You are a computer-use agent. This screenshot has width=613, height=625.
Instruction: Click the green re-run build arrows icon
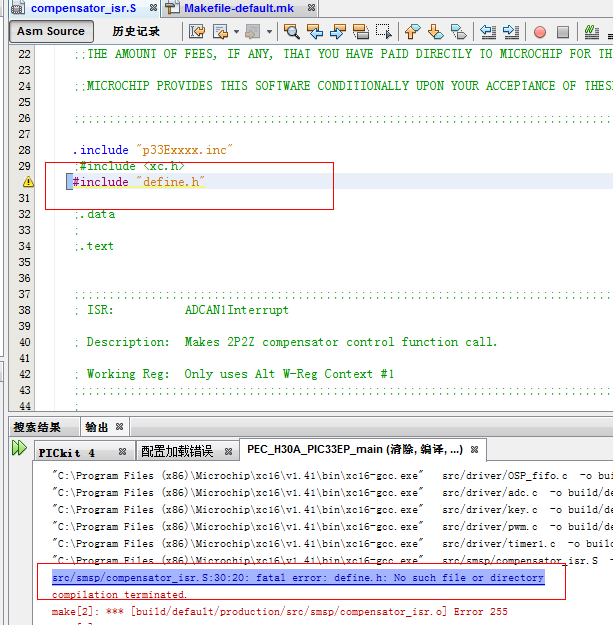pos(19,448)
